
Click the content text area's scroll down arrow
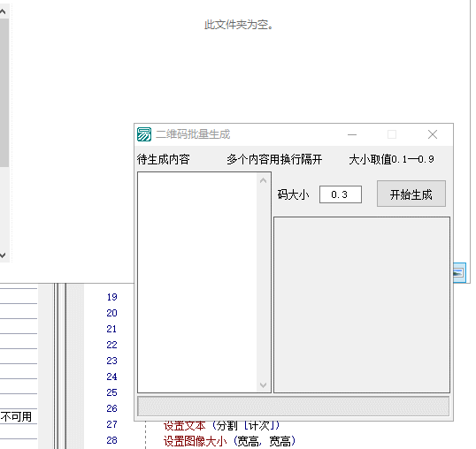point(263,384)
